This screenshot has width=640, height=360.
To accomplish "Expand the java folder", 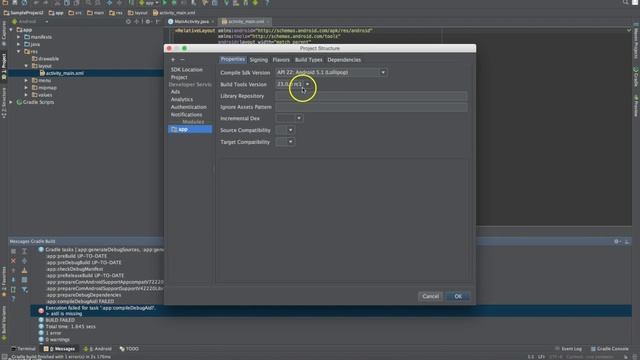I will (18, 44).
